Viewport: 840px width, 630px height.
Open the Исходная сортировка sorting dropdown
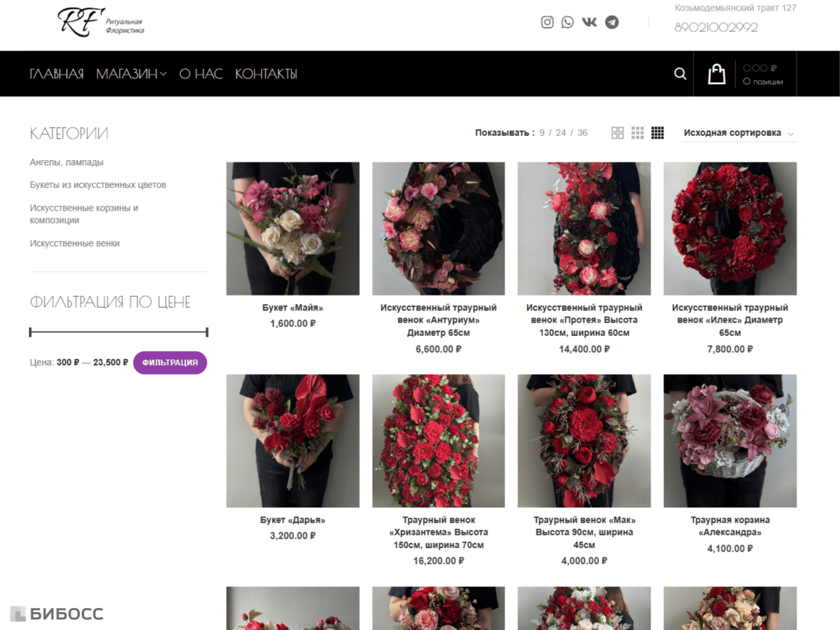(x=740, y=133)
